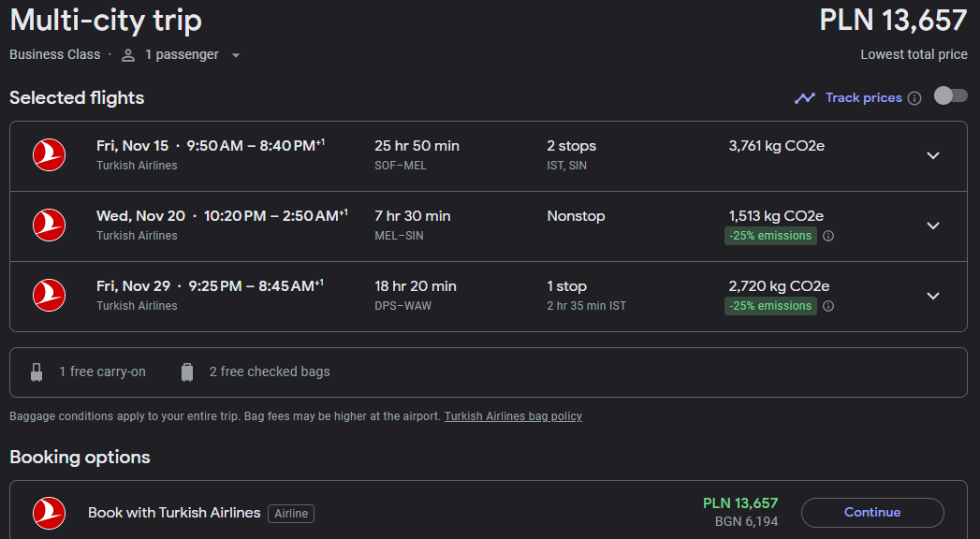Click the "2 stops" text

[x=571, y=146]
